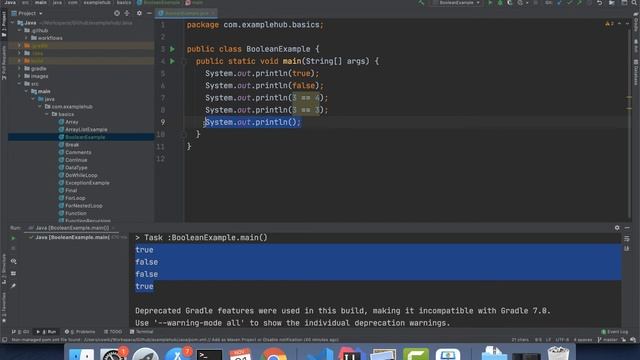Click the green run gutter arrow beside class BooleanExample
This screenshot has width=640, height=360.
(x=172, y=49)
